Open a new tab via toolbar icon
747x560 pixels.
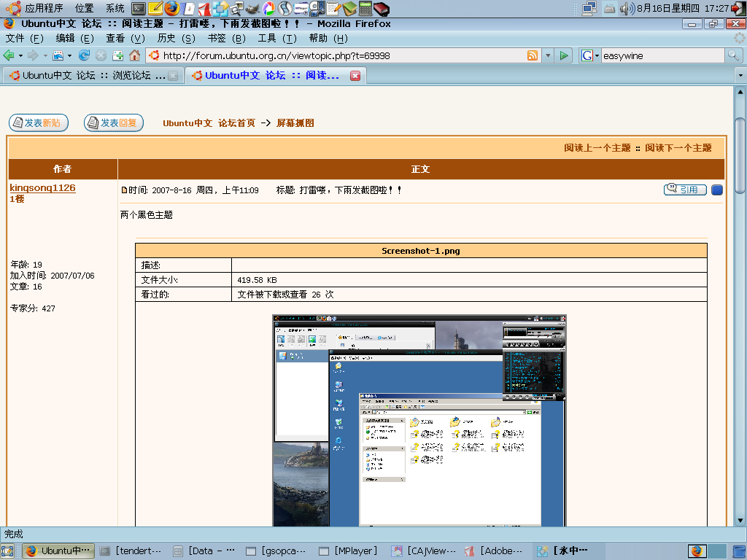click(x=117, y=55)
